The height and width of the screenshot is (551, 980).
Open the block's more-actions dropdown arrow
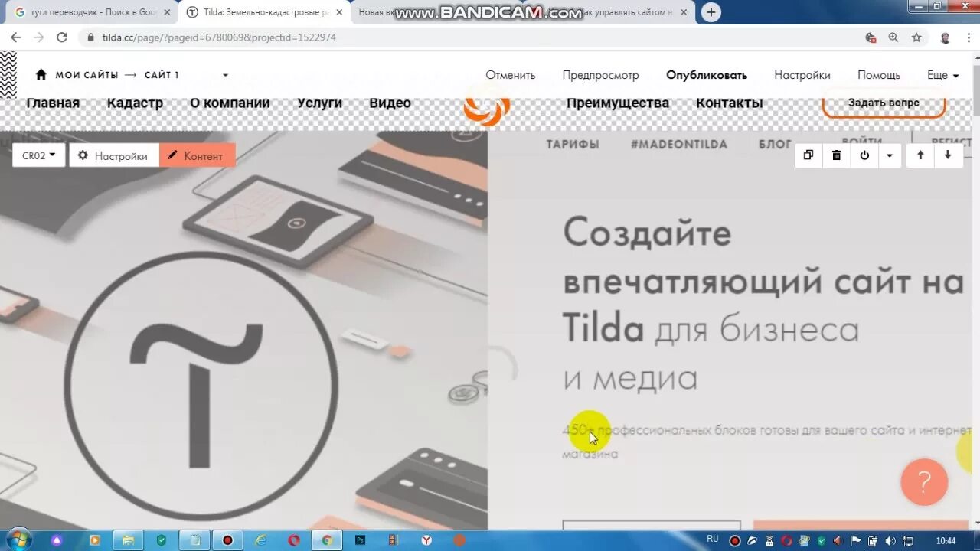coord(889,155)
